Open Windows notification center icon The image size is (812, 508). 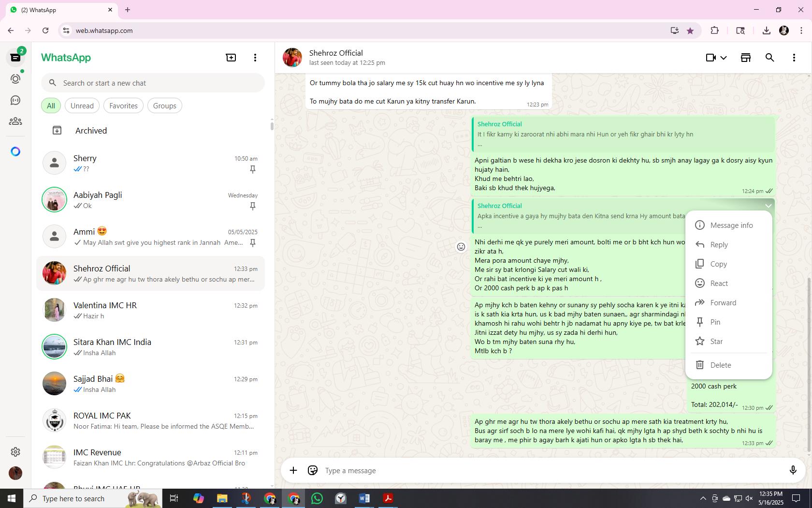click(796, 498)
